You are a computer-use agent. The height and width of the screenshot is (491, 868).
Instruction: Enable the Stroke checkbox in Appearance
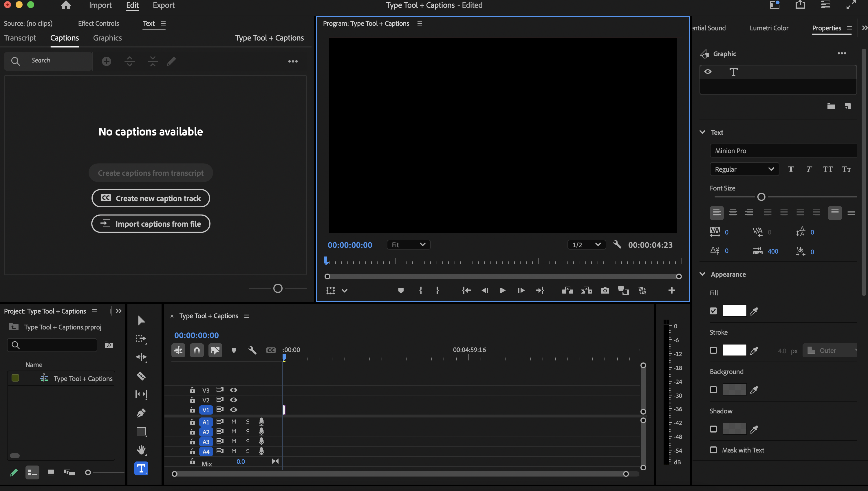[x=713, y=350]
